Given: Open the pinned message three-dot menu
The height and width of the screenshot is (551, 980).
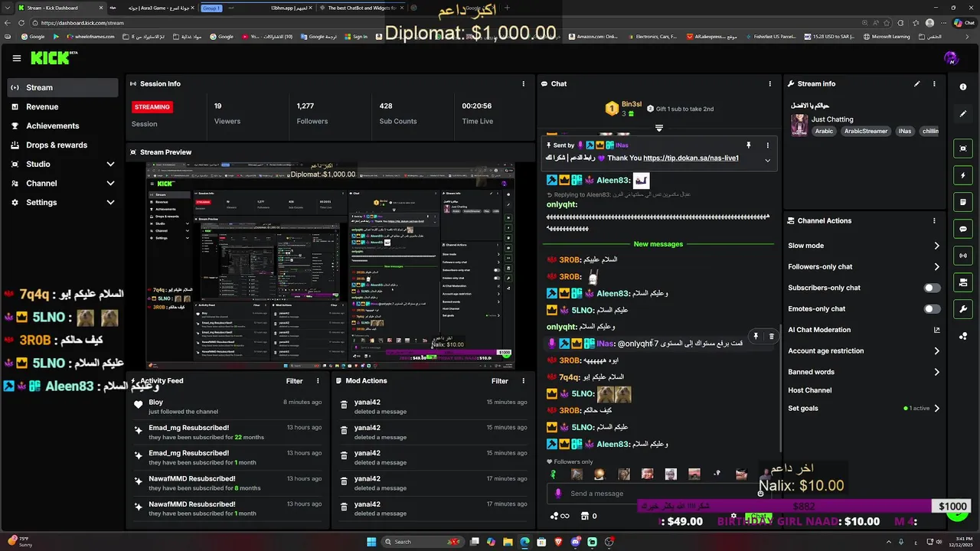Looking at the screenshot, I should 768,145.
